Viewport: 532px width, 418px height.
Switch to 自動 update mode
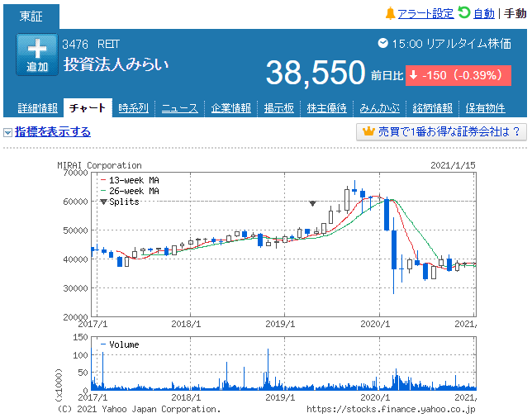click(484, 13)
